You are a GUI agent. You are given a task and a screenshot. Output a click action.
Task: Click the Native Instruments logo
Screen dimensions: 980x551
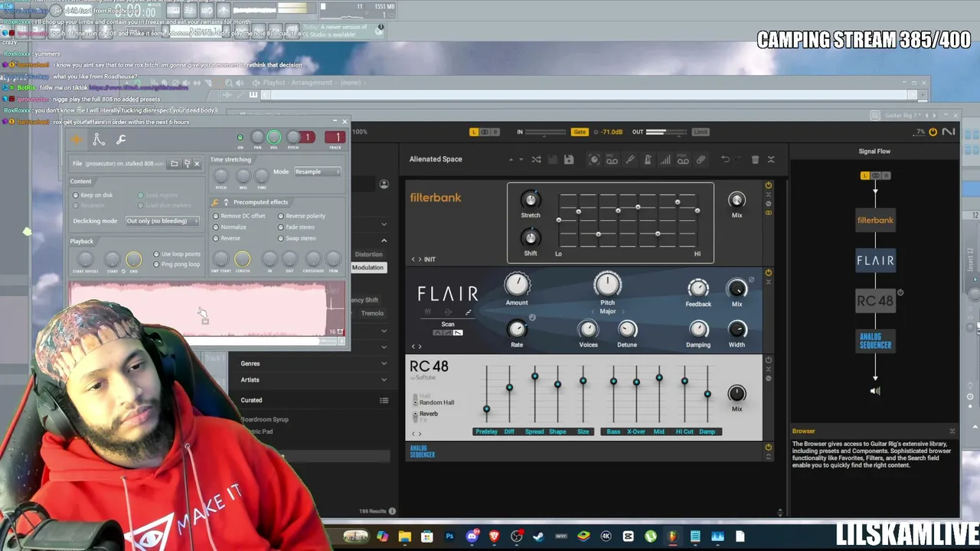pyautogui.click(x=949, y=132)
